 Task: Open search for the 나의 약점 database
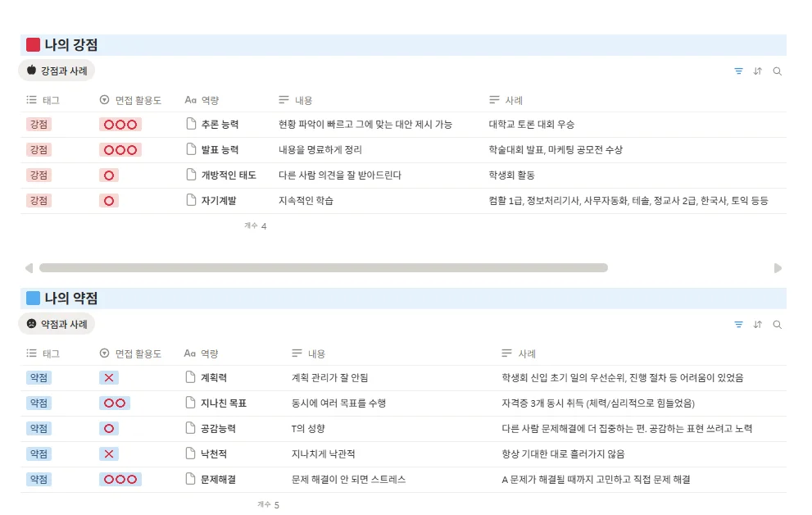777,325
